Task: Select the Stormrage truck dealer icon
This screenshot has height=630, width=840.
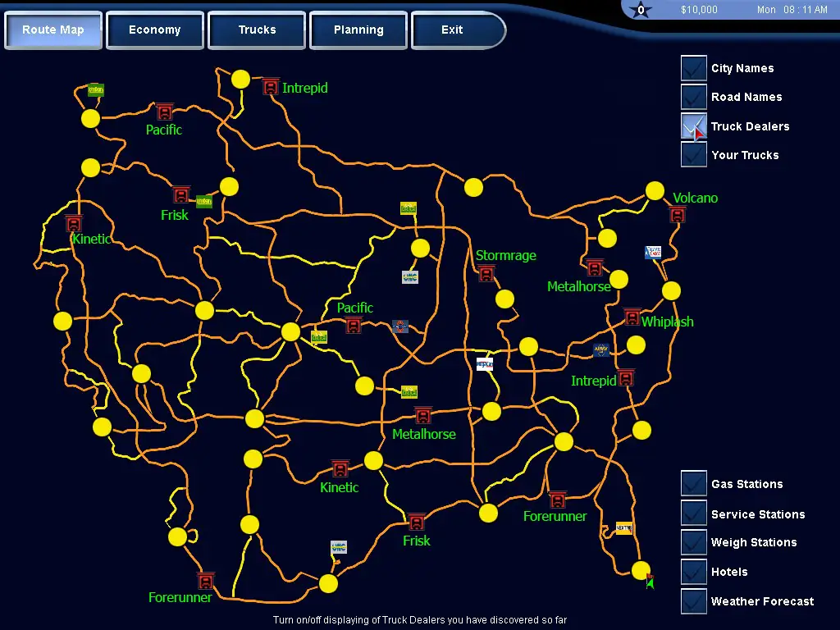Action: [x=486, y=273]
